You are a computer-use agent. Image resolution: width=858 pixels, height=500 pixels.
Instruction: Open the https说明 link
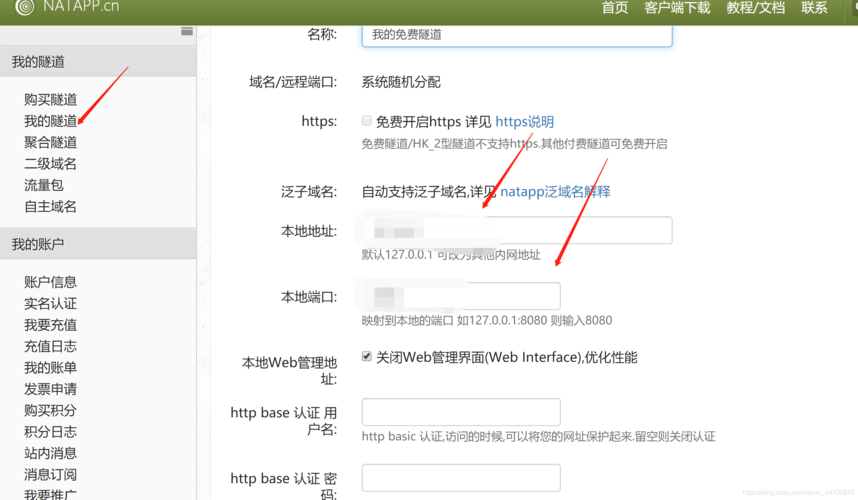pyautogui.click(x=524, y=121)
